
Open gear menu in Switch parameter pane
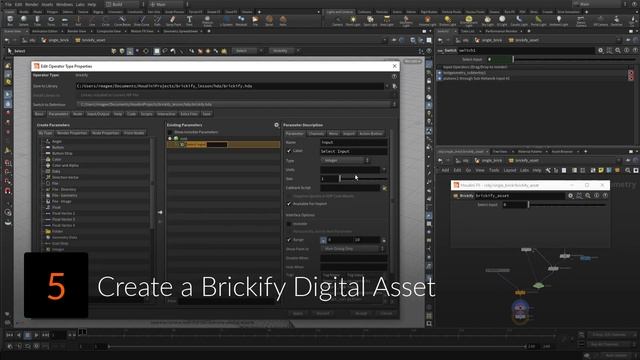click(x=600, y=51)
